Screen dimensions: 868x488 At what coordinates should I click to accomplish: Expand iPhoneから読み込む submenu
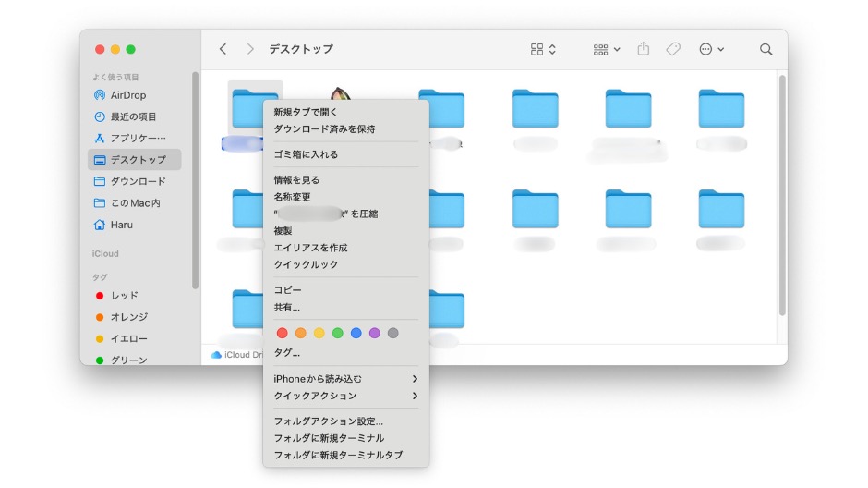[x=346, y=379]
